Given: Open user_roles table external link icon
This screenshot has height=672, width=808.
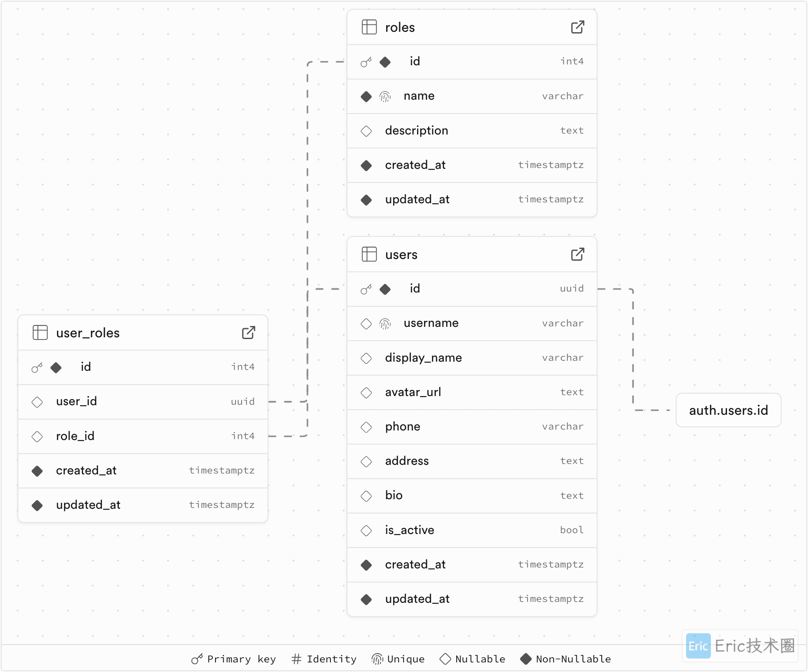Looking at the screenshot, I should (248, 333).
